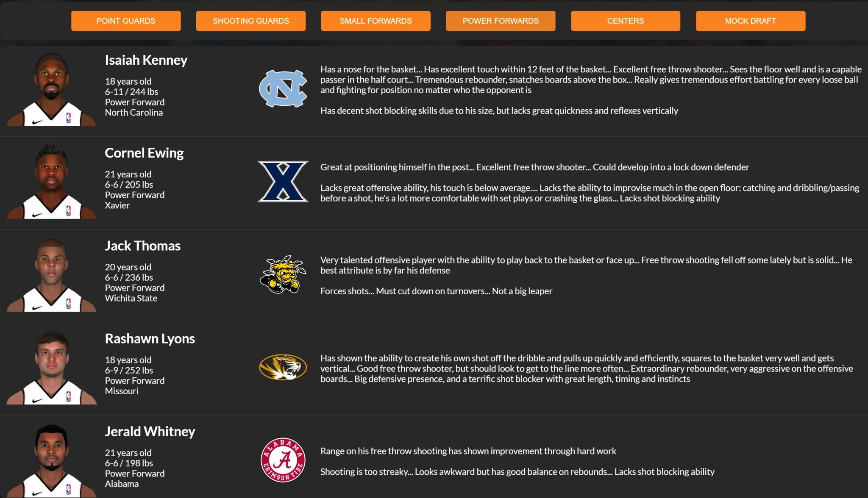Click the Xavier X logo
The image size is (868, 498).
[283, 181]
